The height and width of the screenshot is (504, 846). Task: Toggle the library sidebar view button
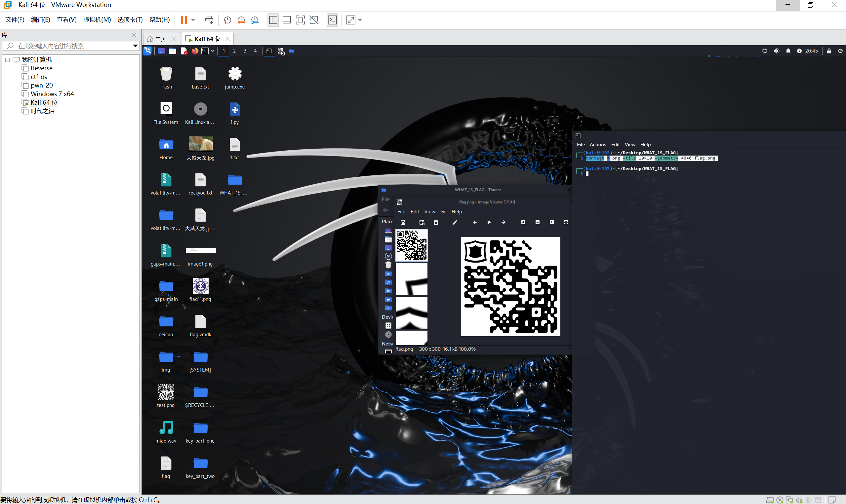[273, 20]
